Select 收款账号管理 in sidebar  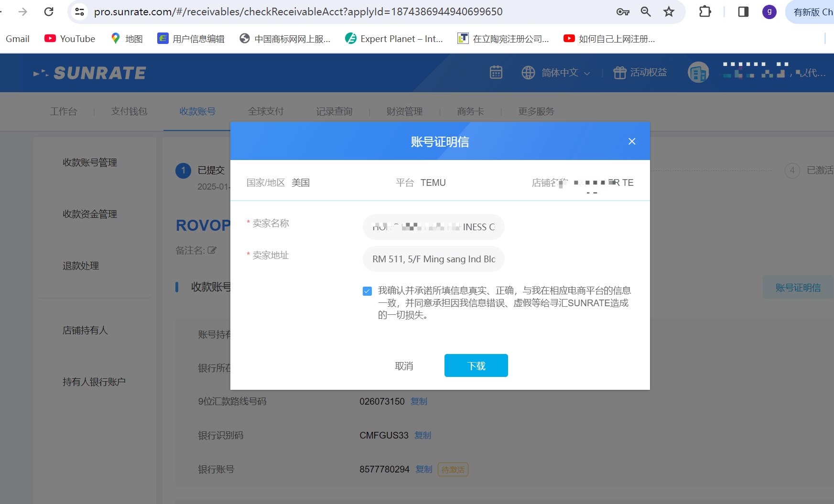[90, 162]
